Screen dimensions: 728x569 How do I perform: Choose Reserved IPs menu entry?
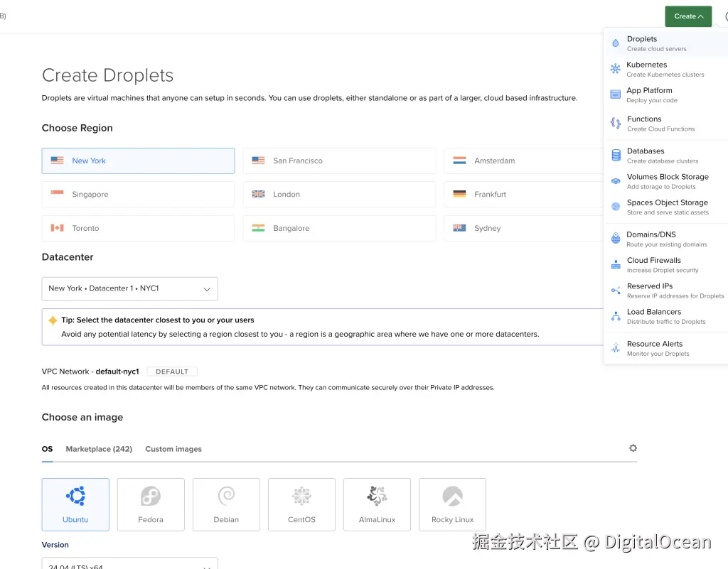666,291
